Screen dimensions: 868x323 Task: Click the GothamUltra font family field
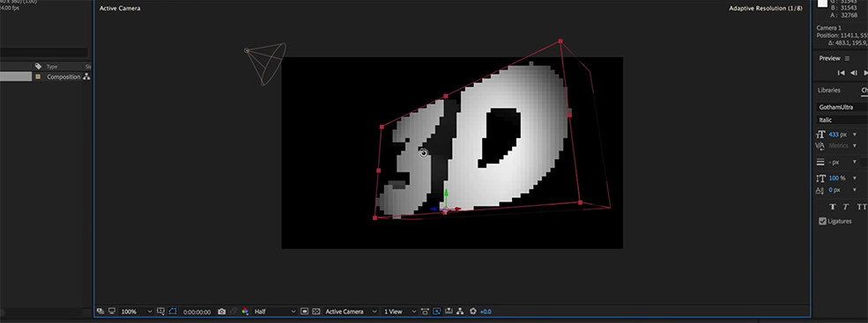click(842, 107)
